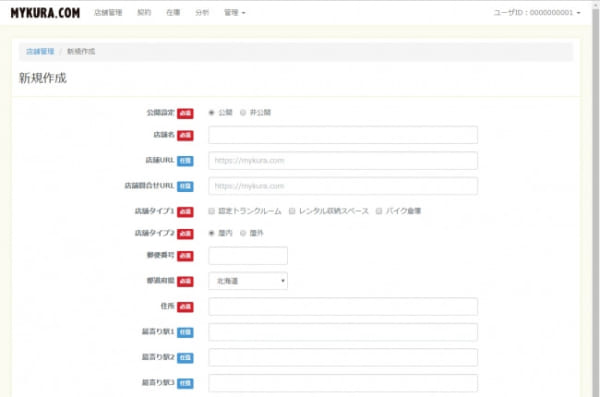
Task: Click the red required badge beside 店舗名
Action: click(x=185, y=135)
